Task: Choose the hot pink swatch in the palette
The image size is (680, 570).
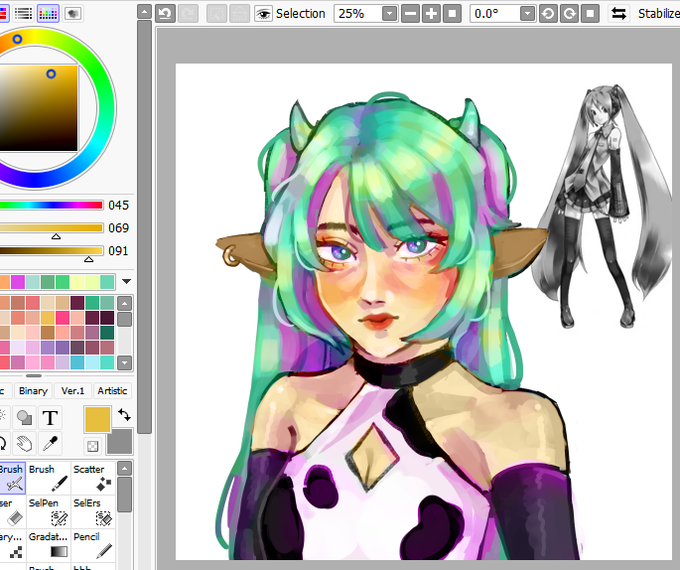Action: point(62,318)
